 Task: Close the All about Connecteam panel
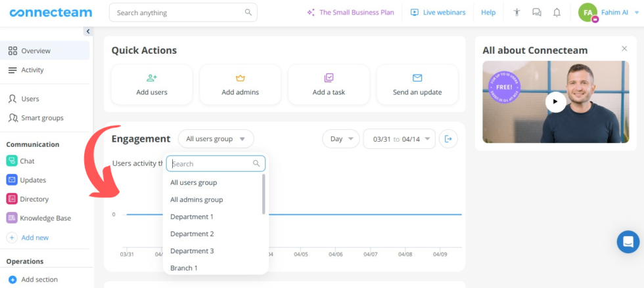624,49
